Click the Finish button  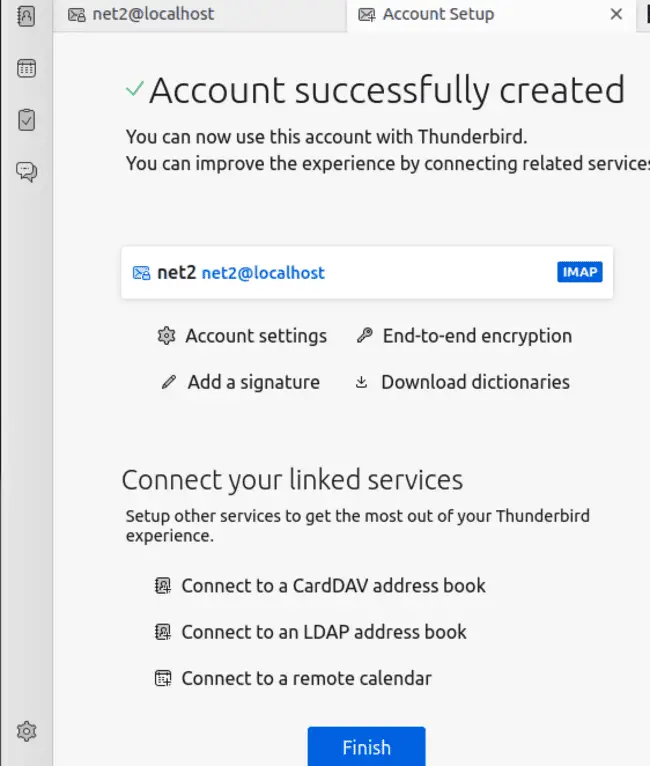click(x=366, y=746)
